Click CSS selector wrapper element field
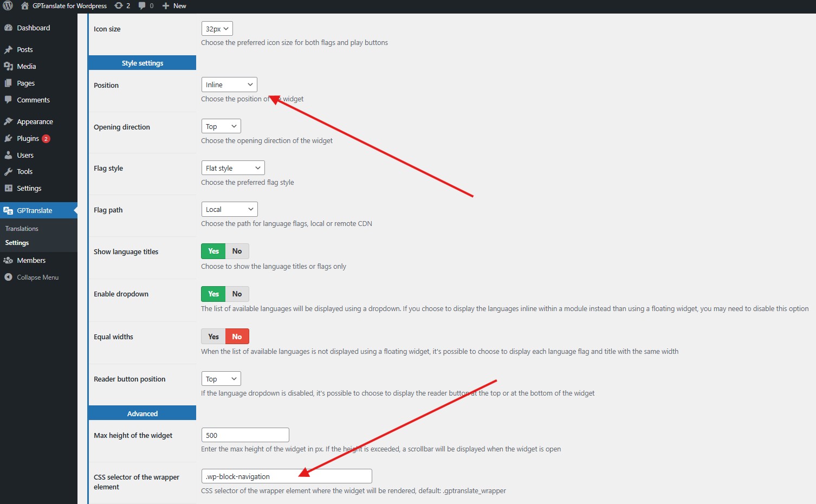This screenshot has width=816, height=504. [287, 476]
